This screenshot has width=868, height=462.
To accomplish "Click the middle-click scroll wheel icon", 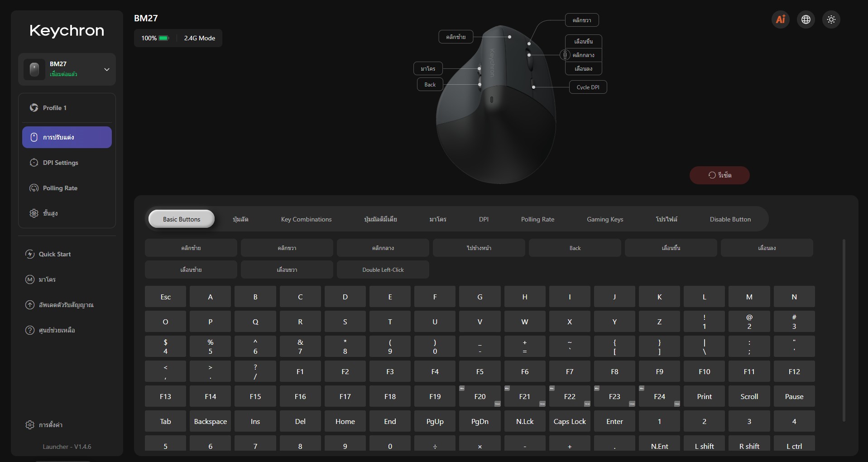I will [565, 55].
